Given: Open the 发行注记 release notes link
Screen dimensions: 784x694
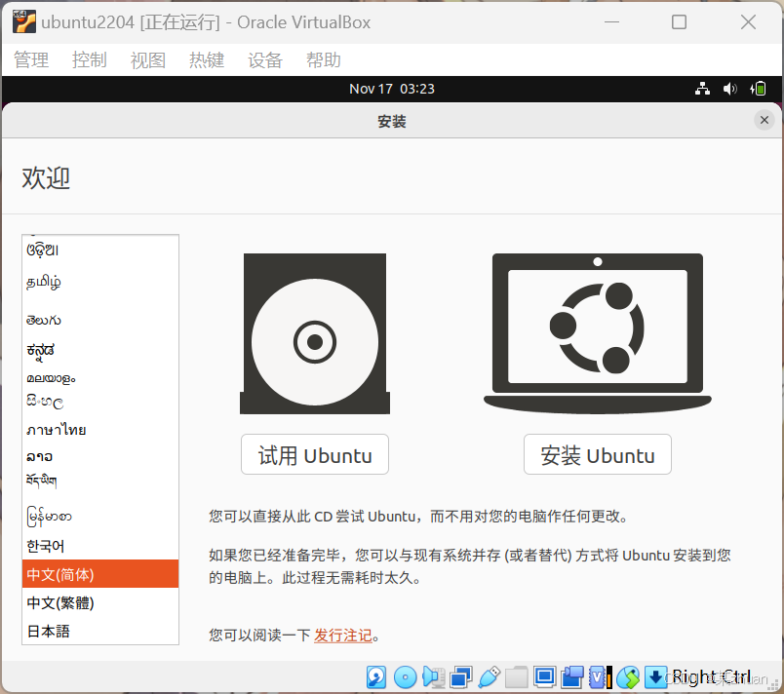Looking at the screenshot, I should (343, 636).
